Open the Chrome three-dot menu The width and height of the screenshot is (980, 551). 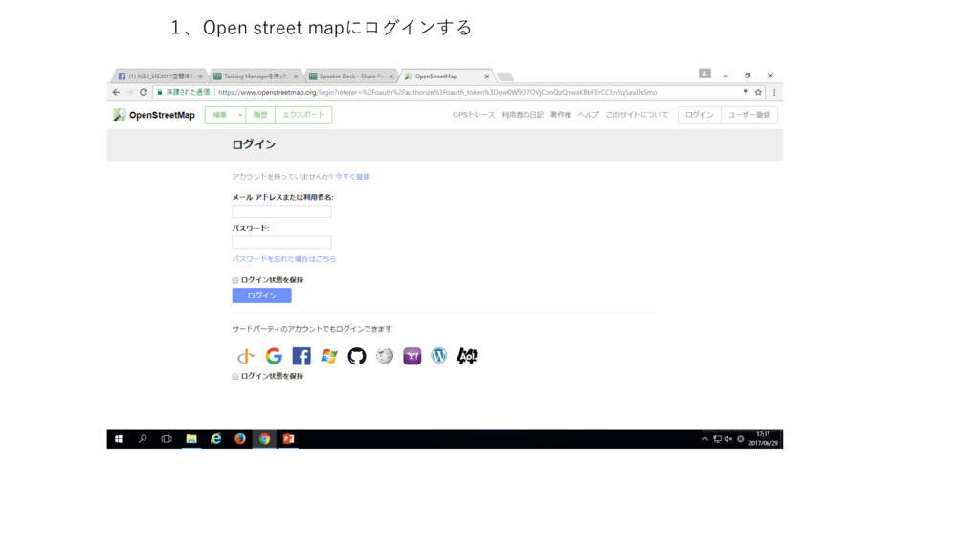pos(774,92)
